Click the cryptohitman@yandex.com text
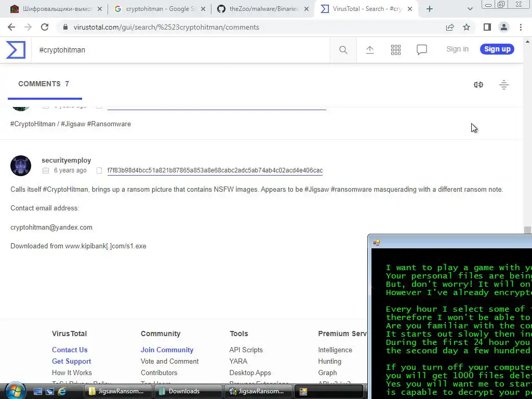This screenshot has width=532, height=399. click(51, 228)
